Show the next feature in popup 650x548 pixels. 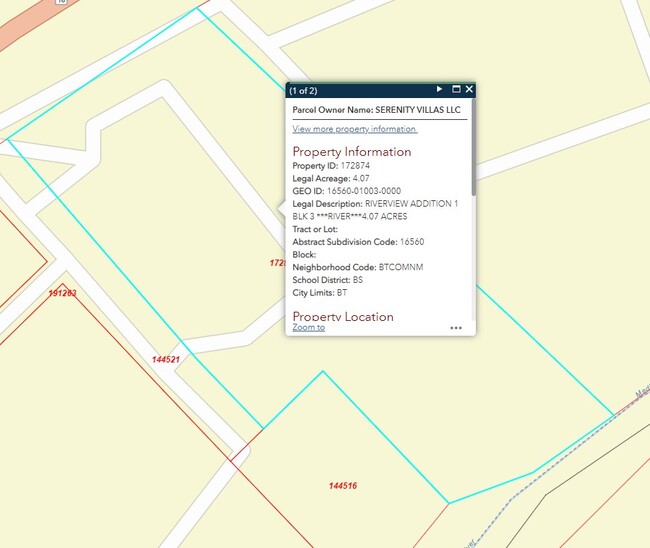coord(439,90)
